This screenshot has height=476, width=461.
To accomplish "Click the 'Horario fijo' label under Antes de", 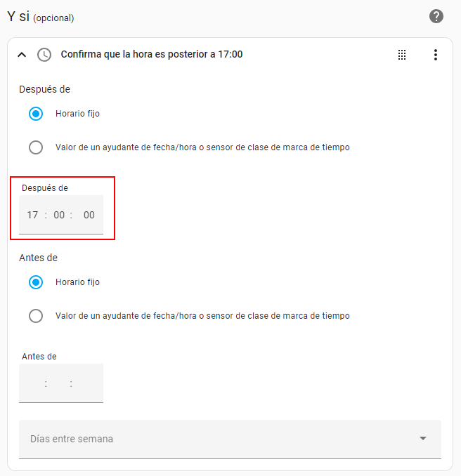I will 77,282.
